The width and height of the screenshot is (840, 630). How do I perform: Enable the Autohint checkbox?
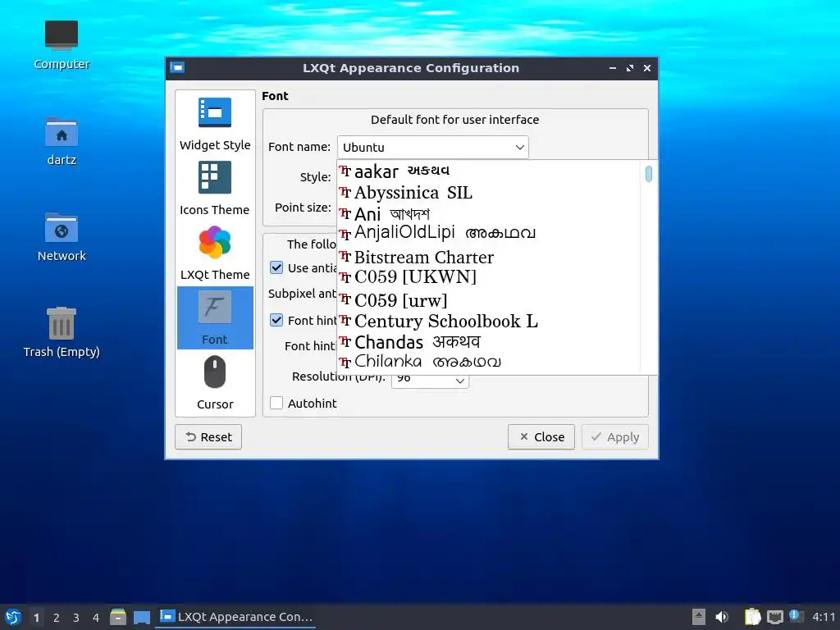[276, 403]
